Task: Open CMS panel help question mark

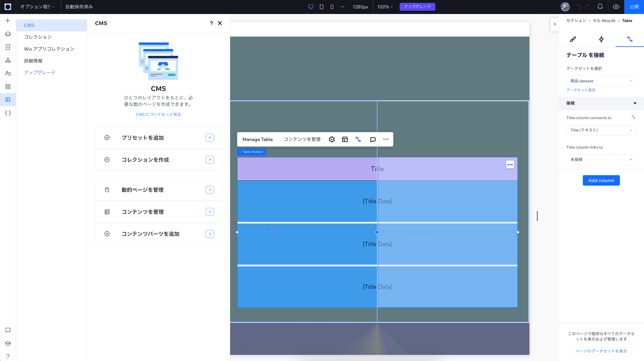Action: (x=212, y=23)
